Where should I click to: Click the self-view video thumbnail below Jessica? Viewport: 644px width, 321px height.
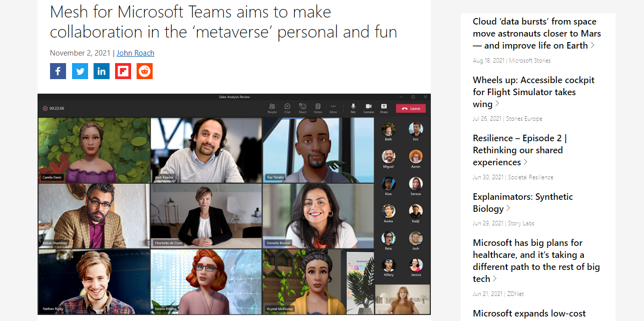402,299
